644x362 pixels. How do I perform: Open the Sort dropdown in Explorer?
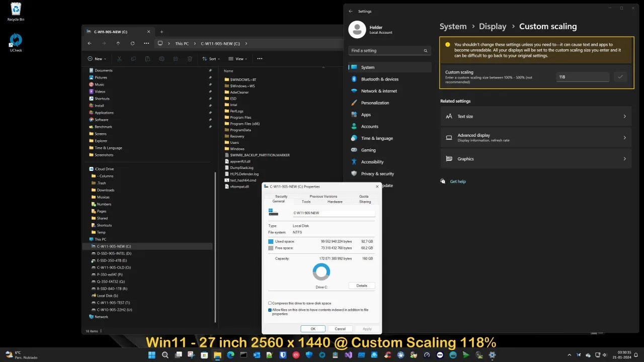point(211,59)
